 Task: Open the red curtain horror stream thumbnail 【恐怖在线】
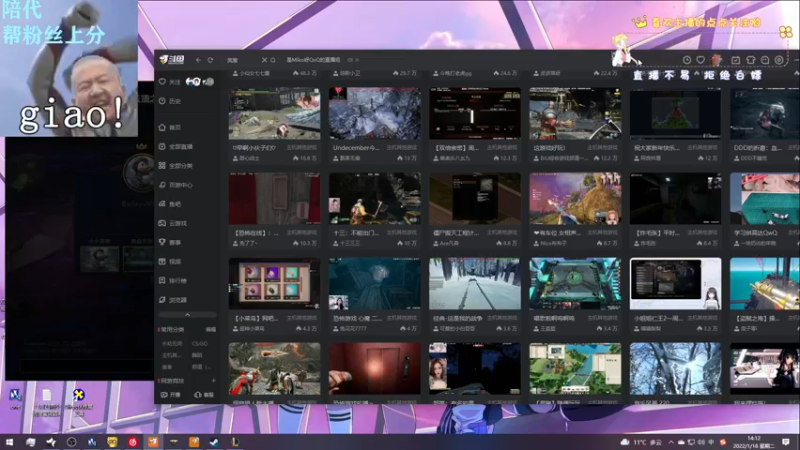tap(274, 198)
